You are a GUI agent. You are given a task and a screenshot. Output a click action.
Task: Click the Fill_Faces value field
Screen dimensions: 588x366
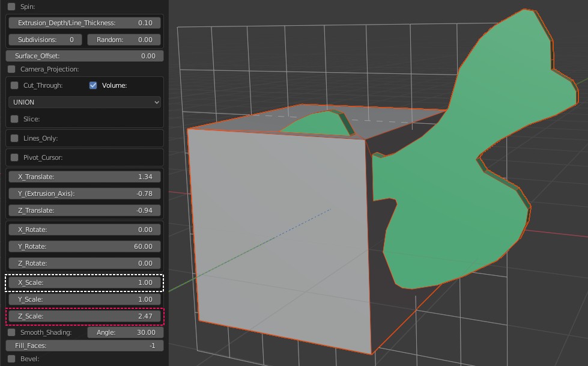tap(85, 346)
